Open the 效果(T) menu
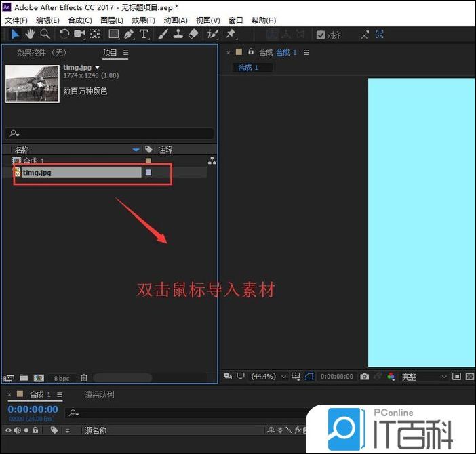 [143, 20]
